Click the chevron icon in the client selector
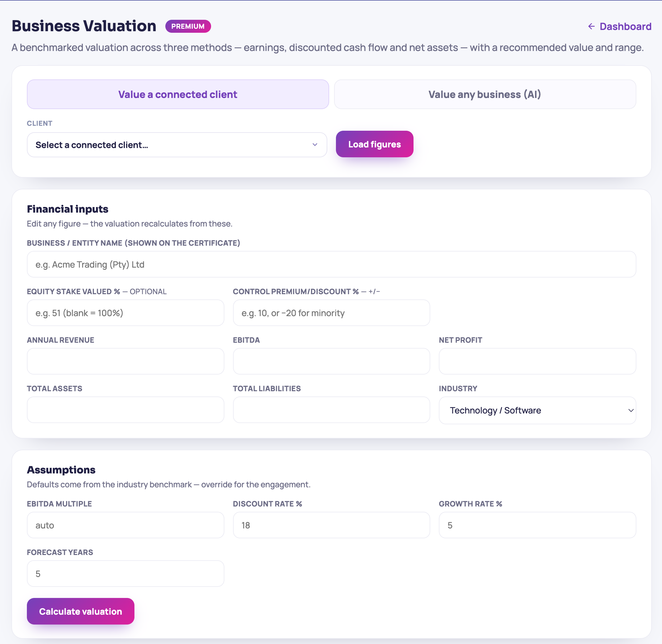Screen dimensions: 662x644 click(315, 145)
